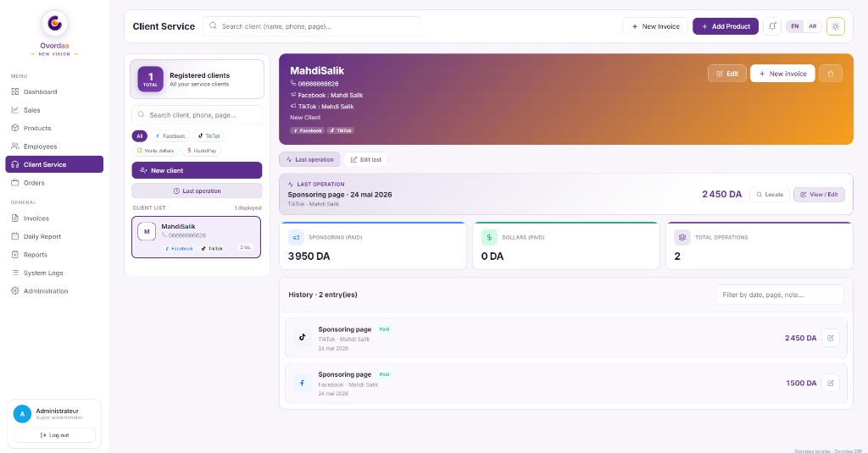The height and width of the screenshot is (453, 868).
Task: Click the Administrateur avatar
Action: pyautogui.click(x=22, y=414)
